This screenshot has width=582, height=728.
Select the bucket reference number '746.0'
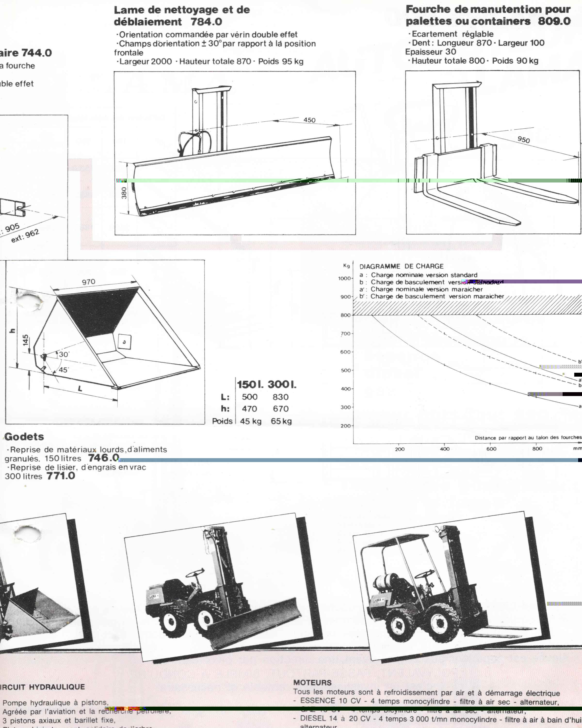pyautogui.click(x=104, y=457)
